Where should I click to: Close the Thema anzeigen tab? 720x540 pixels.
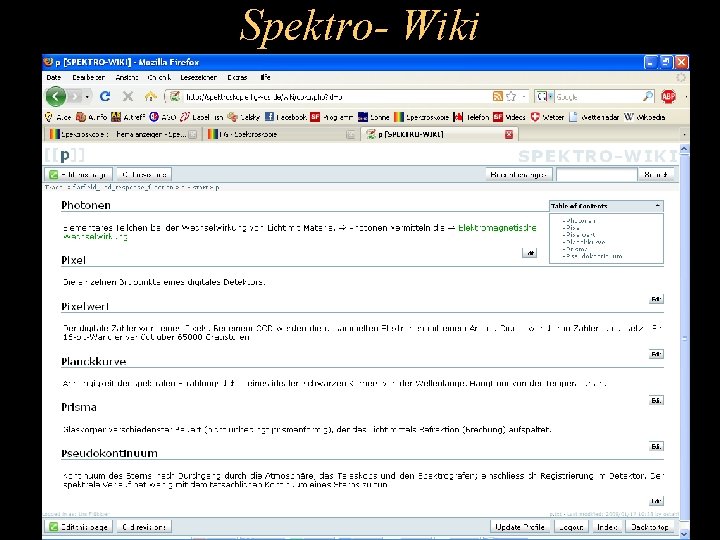pyautogui.click(x=193, y=135)
